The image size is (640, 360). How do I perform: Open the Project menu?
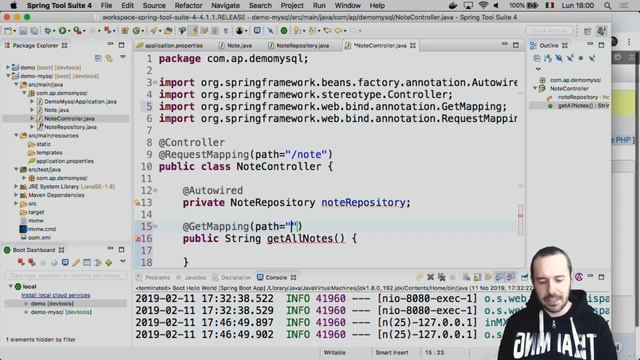292,5
